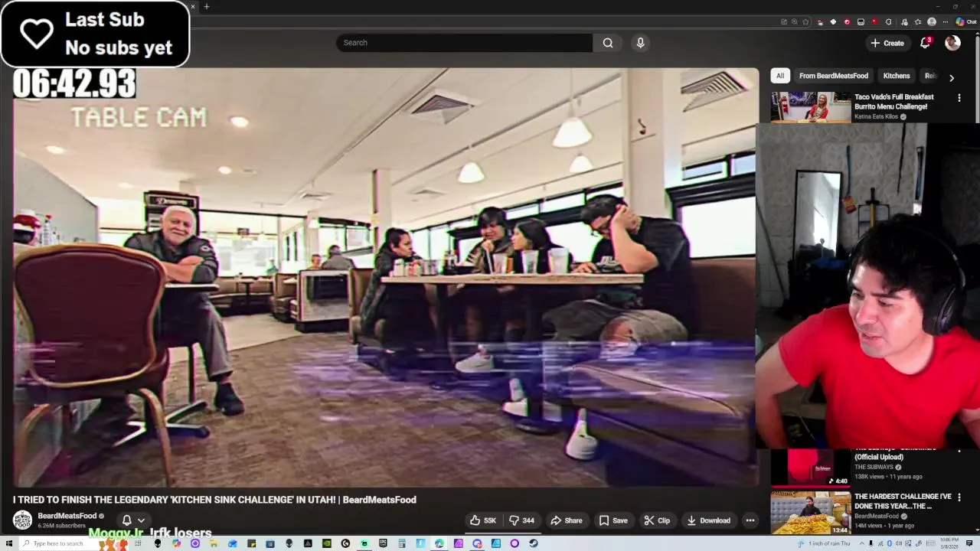
Task: Open options for THE HARDEST CHALLENGE video
Action: point(959,497)
